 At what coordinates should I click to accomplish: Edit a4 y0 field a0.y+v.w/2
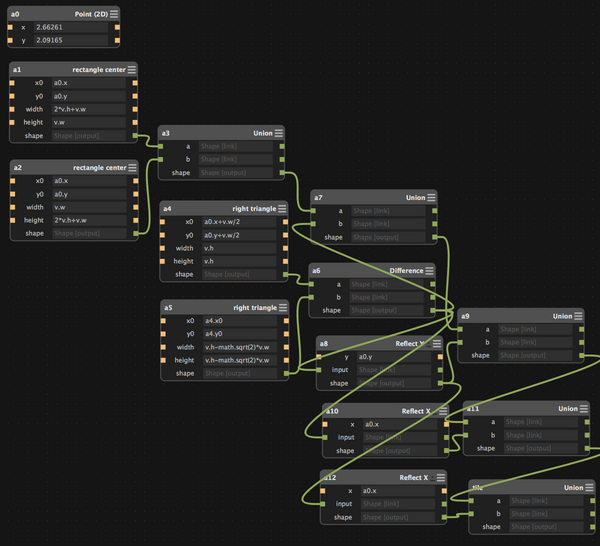[x=239, y=235]
